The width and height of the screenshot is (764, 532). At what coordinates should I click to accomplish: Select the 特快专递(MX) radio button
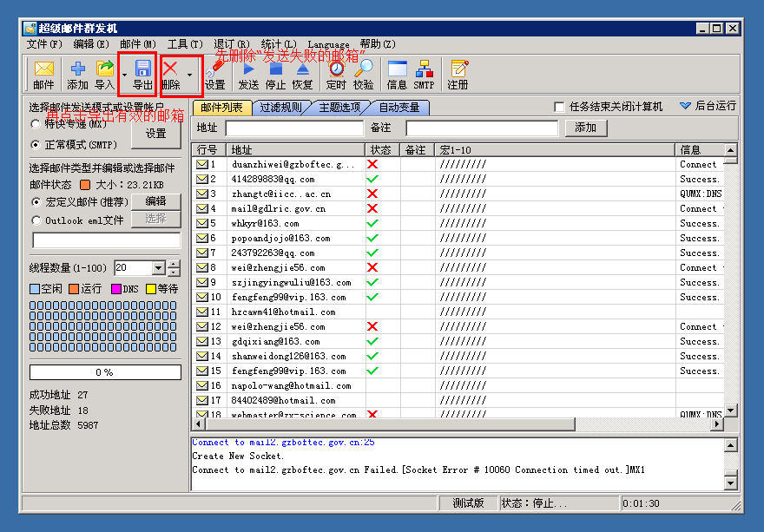36,124
